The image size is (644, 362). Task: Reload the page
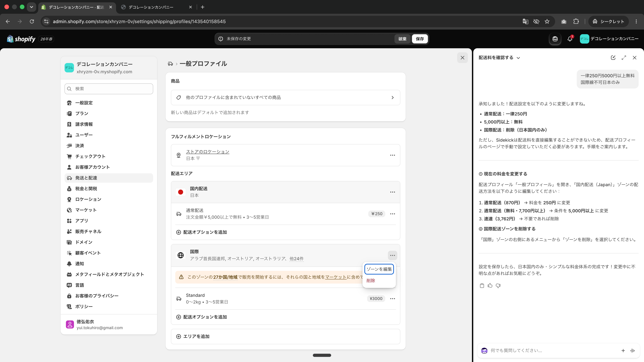[x=32, y=21]
